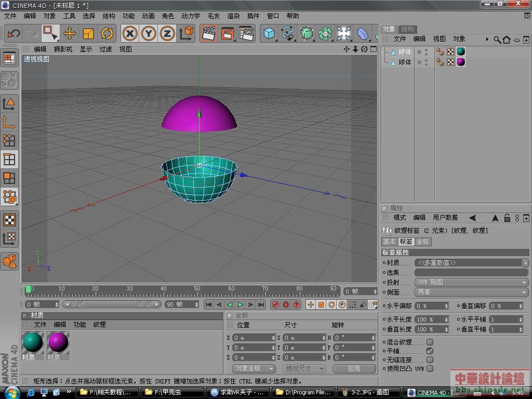
Task: Open the 插件 menu
Action: pyautogui.click(x=253, y=16)
